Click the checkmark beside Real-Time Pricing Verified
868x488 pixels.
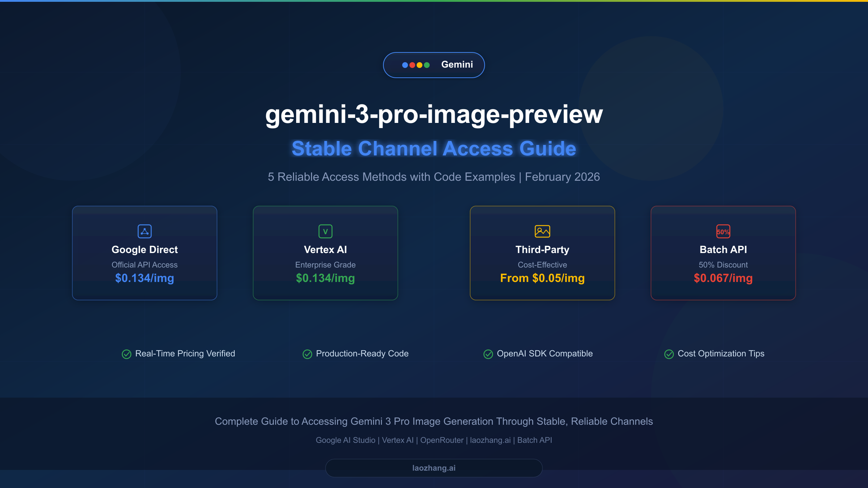click(127, 354)
